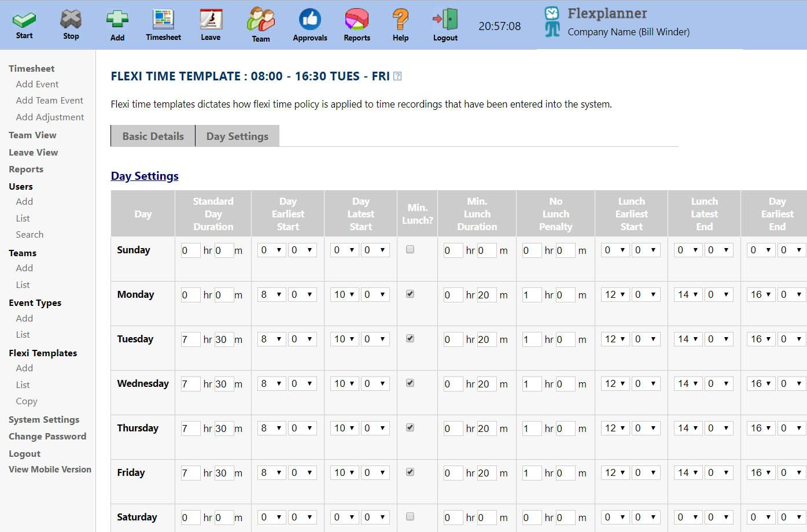Enable Min. Lunch checkbox for Sunday

click(x=410, y=250)
